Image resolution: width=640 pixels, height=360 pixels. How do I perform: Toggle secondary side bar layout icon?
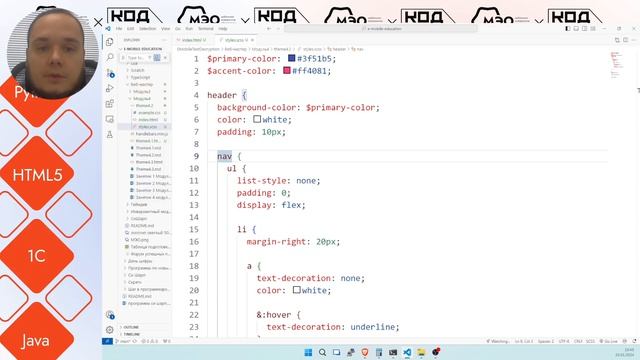(x=584, y=29)
